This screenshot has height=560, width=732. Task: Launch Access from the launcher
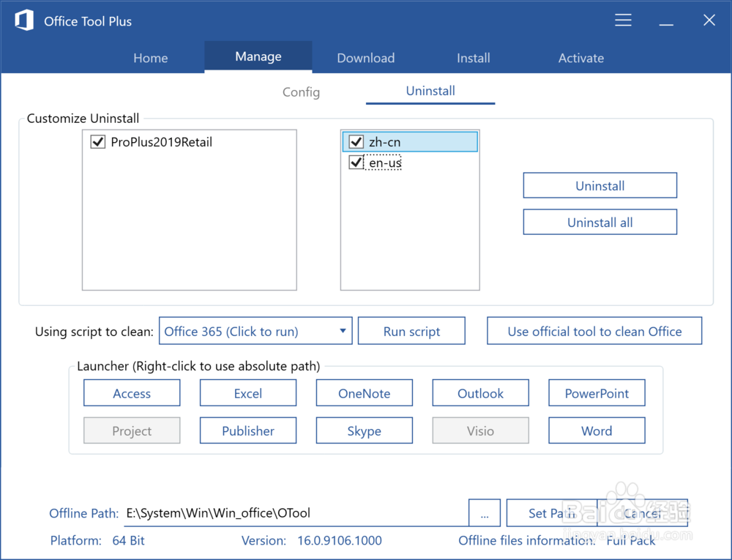pyautogui.click(x=132, y=393)
